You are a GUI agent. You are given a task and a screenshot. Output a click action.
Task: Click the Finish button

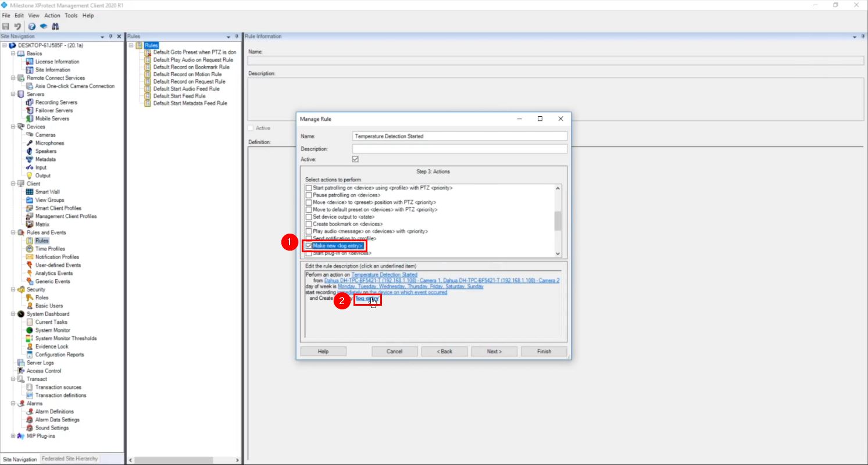(544, 352)
